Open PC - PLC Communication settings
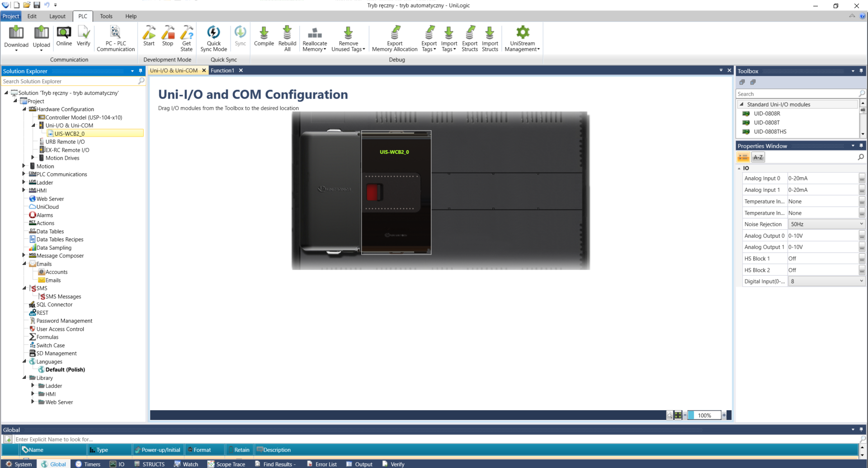The width and height of the screenshot is (868, 468). [x=116, y=38]
